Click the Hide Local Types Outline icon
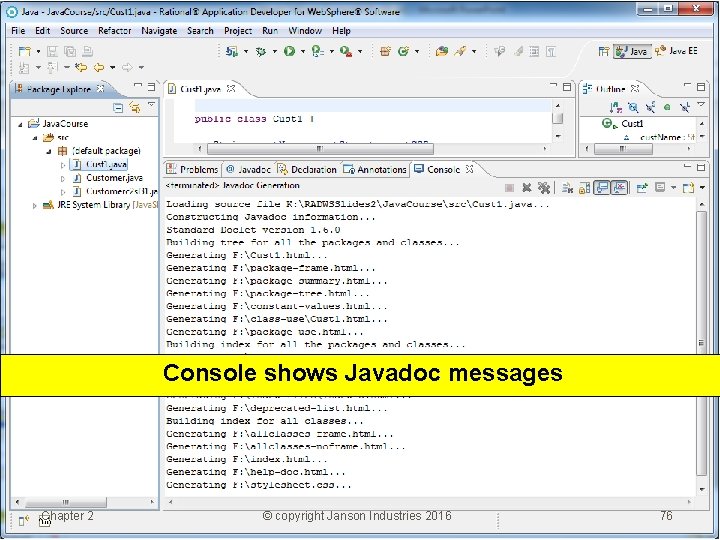The width and height of the screenshot is (720, 540). point(685,108)
